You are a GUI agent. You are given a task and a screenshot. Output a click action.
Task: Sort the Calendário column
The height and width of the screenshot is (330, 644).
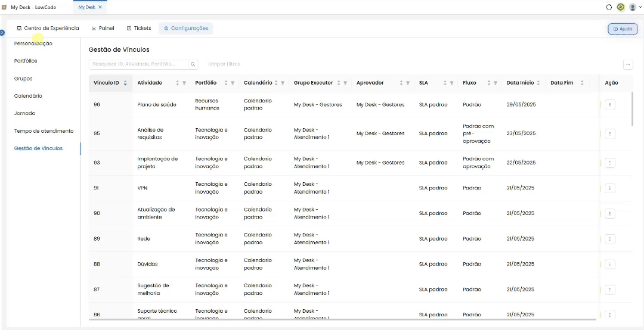point(276,83)
